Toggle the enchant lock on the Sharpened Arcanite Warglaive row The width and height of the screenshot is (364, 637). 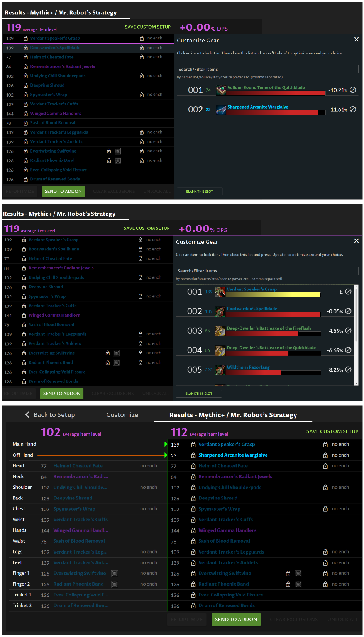[x=325, y=455]
